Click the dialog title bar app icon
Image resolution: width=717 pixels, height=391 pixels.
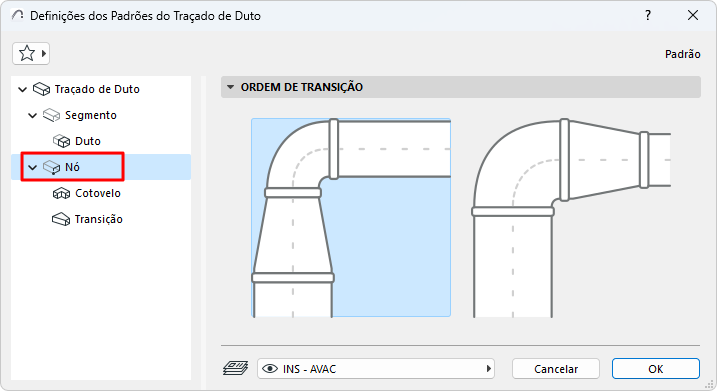[17, 16]
